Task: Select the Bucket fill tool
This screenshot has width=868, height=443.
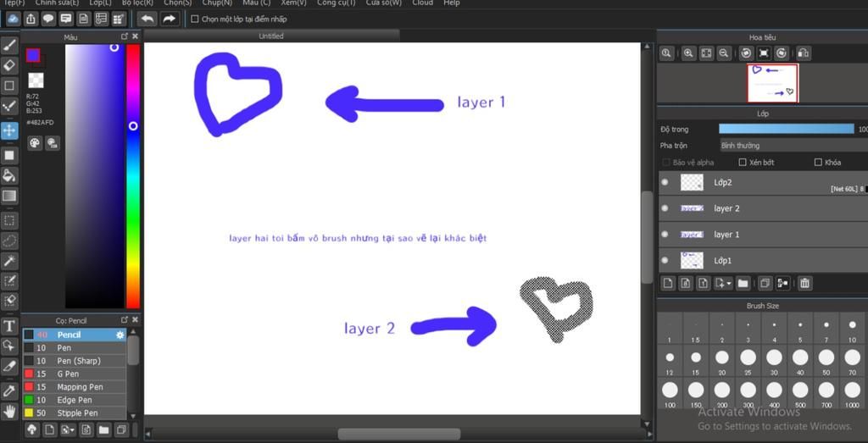Action: pyautogui.click(x=9, y=176)
